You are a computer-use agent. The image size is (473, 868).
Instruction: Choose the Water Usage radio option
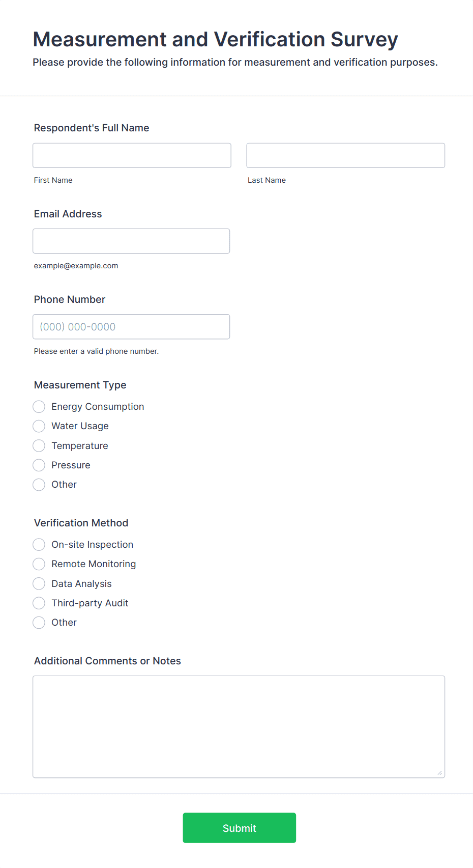point(39,426)
